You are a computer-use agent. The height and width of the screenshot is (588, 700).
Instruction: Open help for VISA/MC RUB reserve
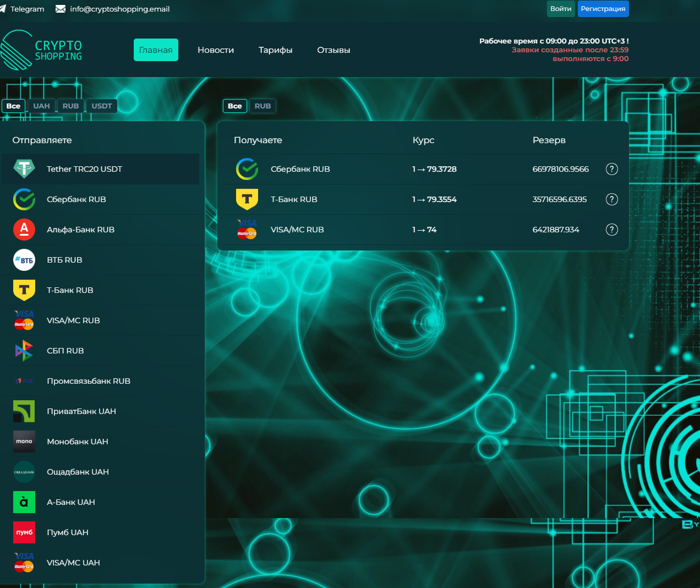click(612, 230)
